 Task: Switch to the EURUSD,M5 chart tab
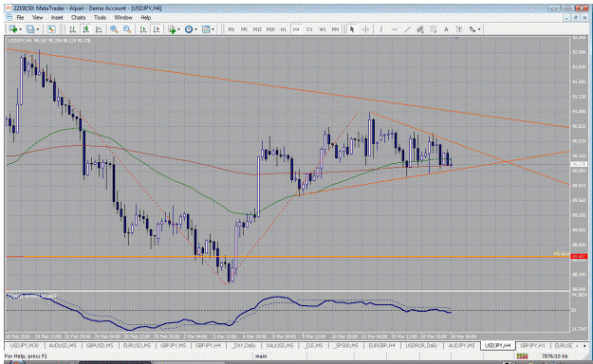[137, 346]
